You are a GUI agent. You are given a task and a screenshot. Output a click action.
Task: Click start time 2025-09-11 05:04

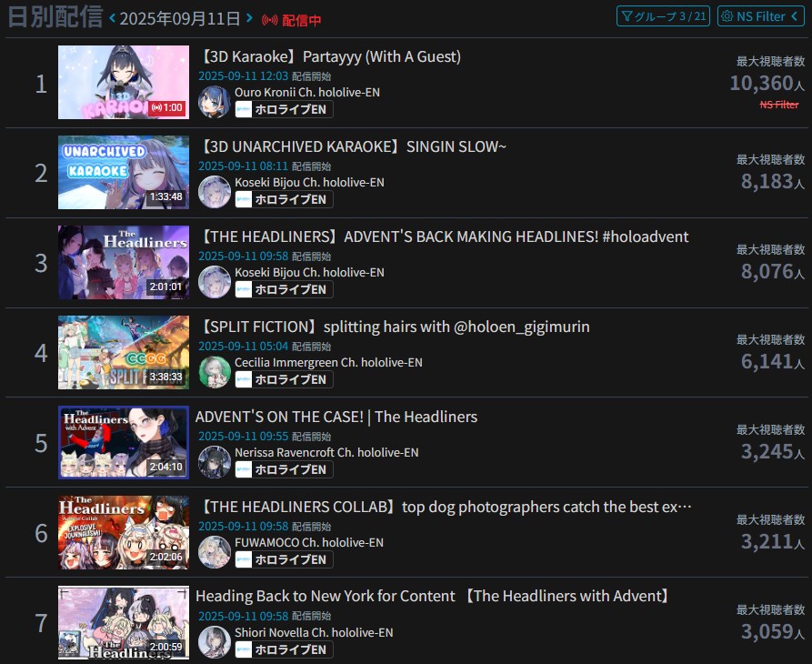click(243, 347)
